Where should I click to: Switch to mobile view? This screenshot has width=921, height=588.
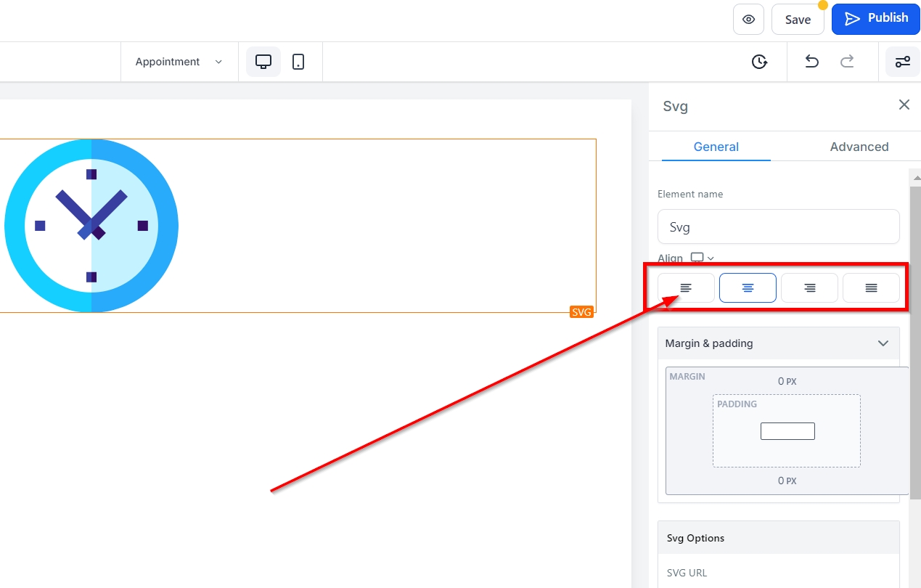298,62
